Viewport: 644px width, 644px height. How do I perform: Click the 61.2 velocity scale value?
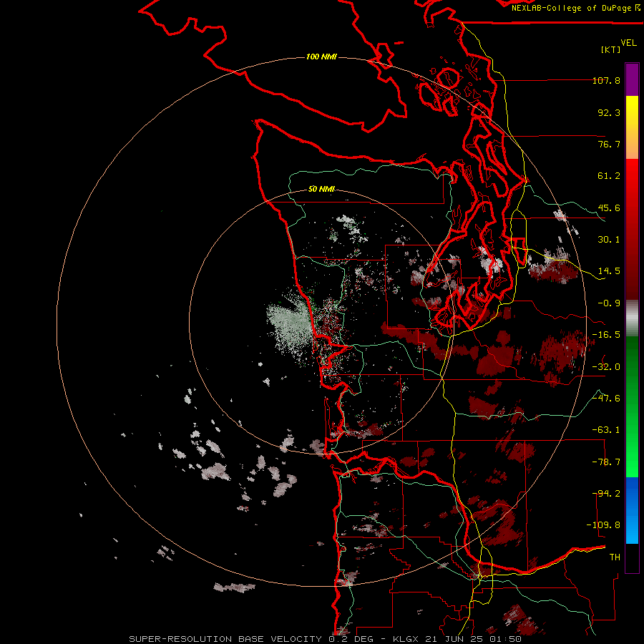coord(609,176)
